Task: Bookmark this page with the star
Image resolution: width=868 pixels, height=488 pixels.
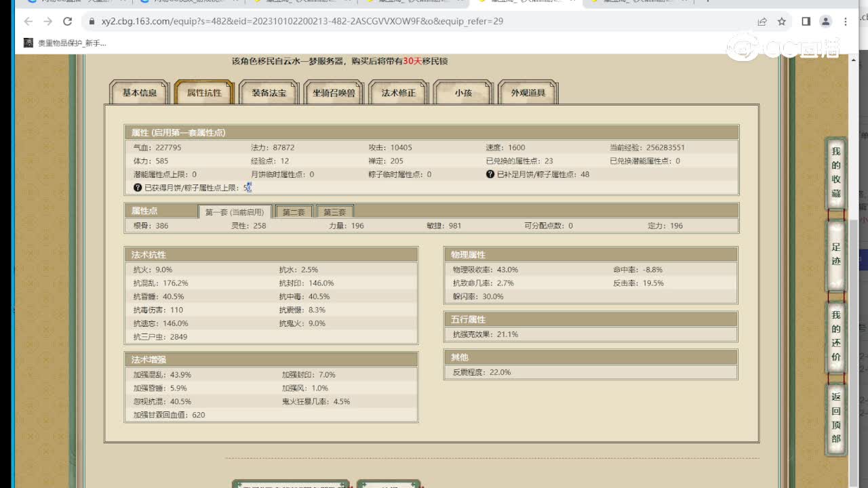Action: (x=782, y=21)
